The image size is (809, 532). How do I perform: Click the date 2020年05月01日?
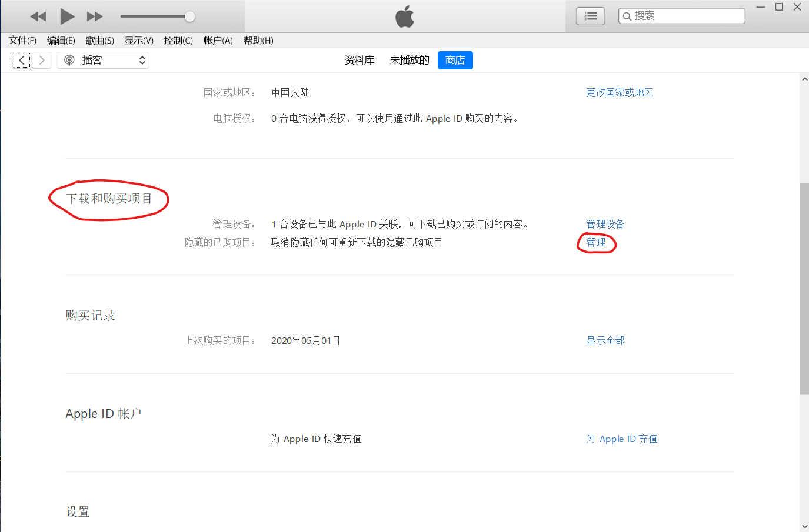click(305, 340)
